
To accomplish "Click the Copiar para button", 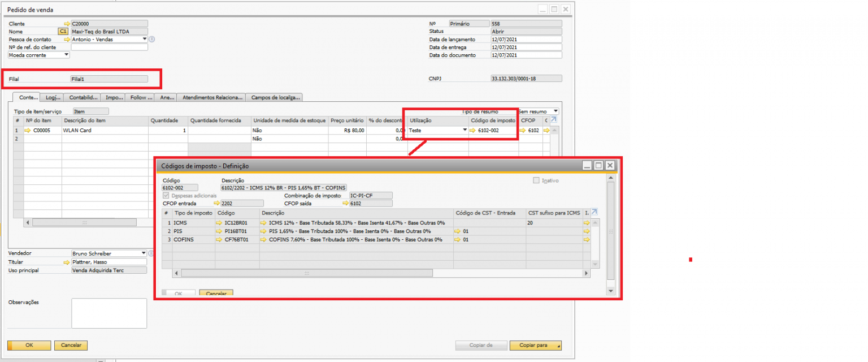I will pos(535,345).
